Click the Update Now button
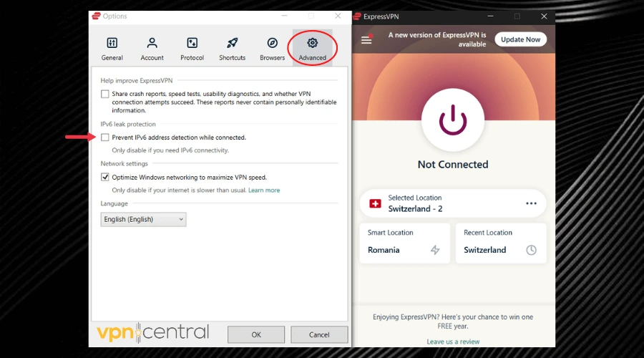644x358 pixels. coord(520,39)
